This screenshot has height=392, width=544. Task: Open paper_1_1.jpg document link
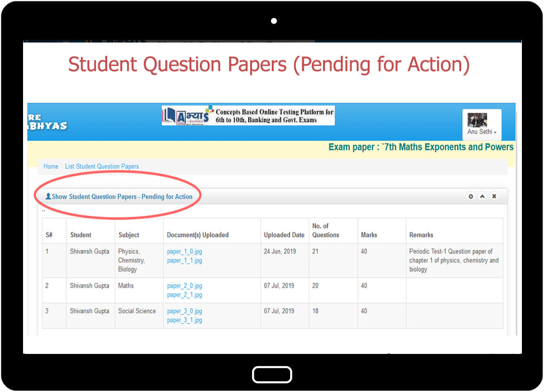point(184,261)
